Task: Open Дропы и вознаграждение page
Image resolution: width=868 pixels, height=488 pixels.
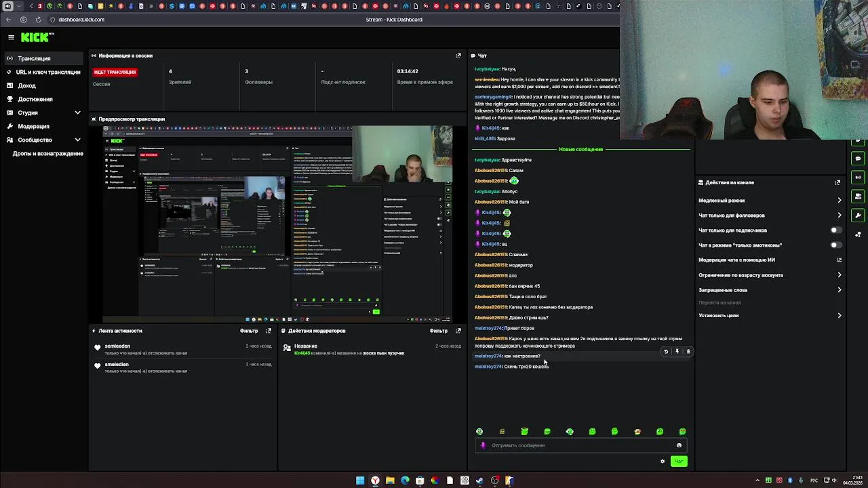Action: tap(47, 153)
